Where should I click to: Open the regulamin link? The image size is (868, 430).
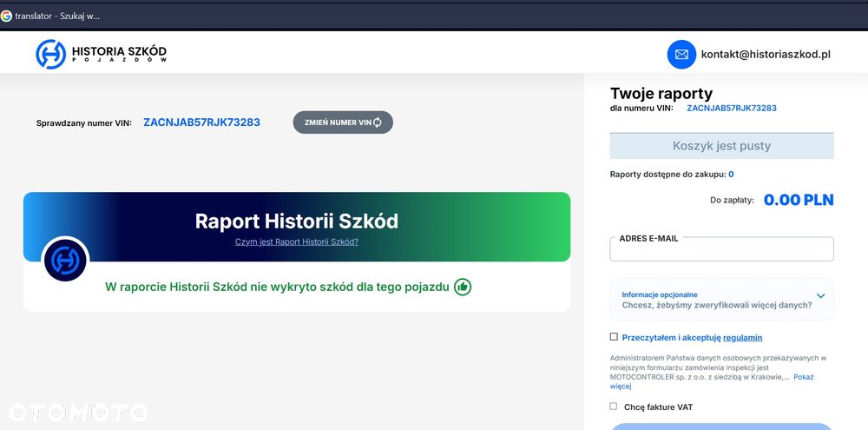click(742, 337)
